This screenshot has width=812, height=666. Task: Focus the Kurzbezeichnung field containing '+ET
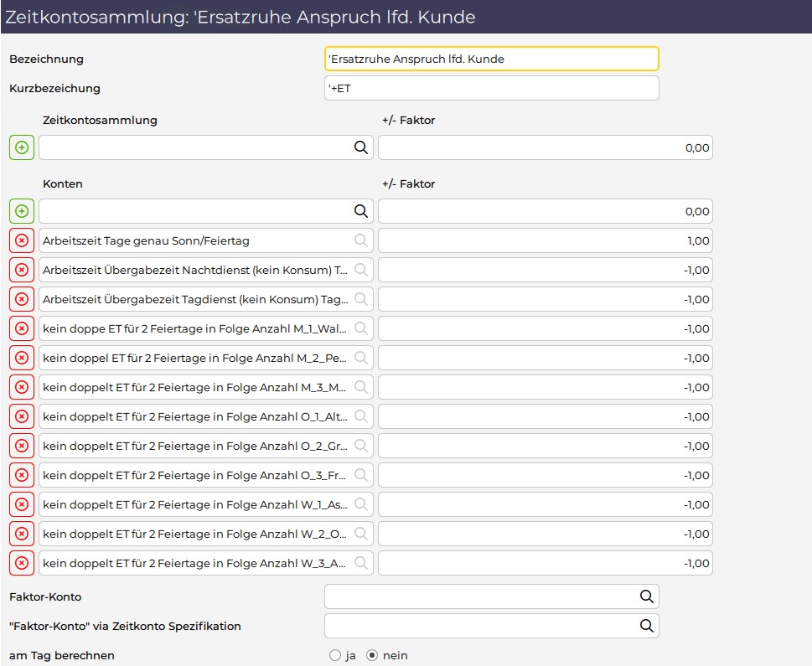point(491,88)
